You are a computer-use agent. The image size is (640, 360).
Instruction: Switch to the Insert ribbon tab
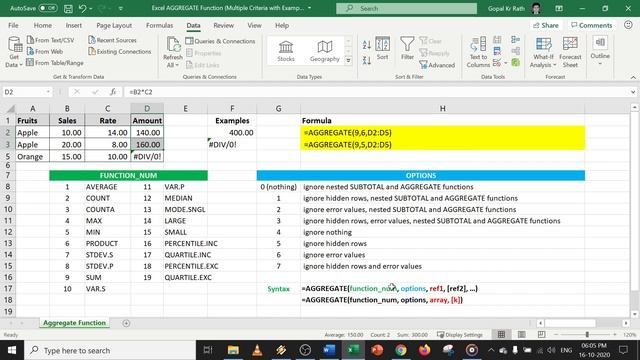click(74, 25)
